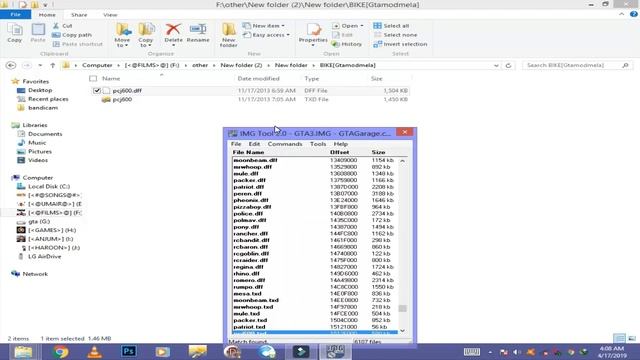
Task: Switch to large icons view
Action: [x=632, y=338]
